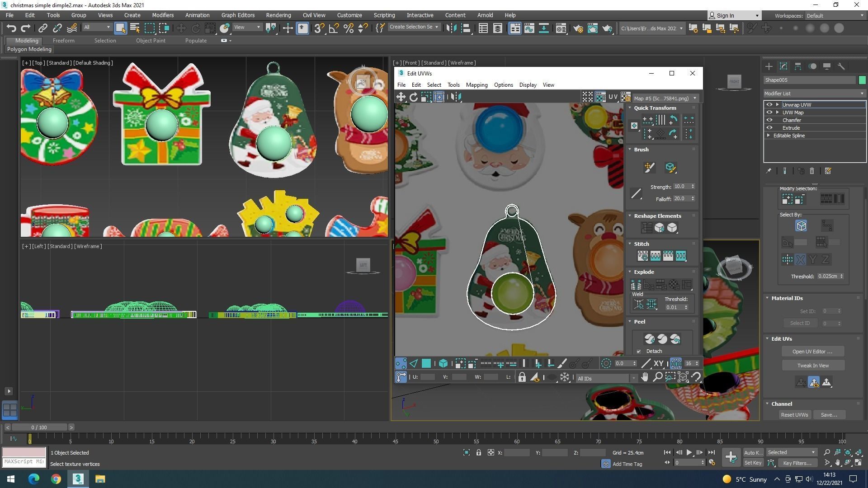Open the texture map dropdown in Edit UVWs

665,98
